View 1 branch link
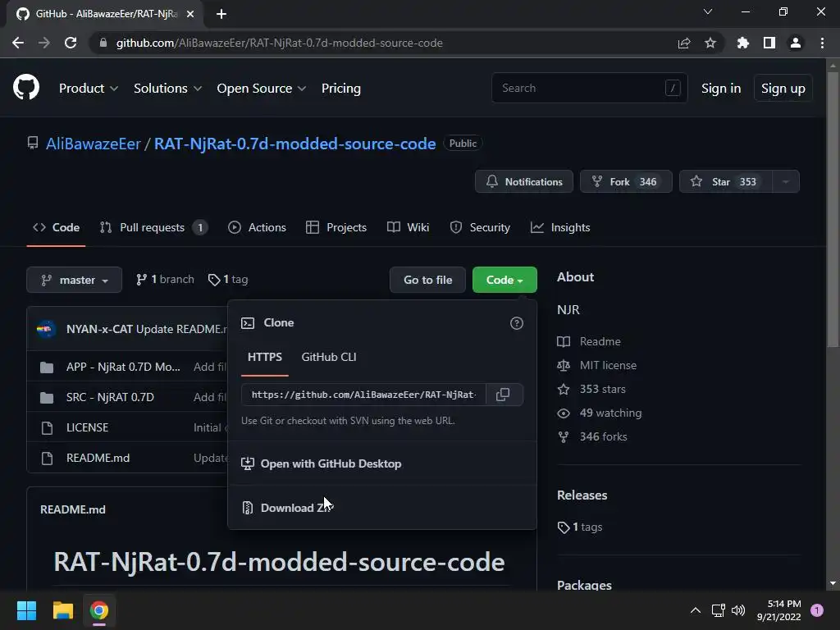 (165, 280)
